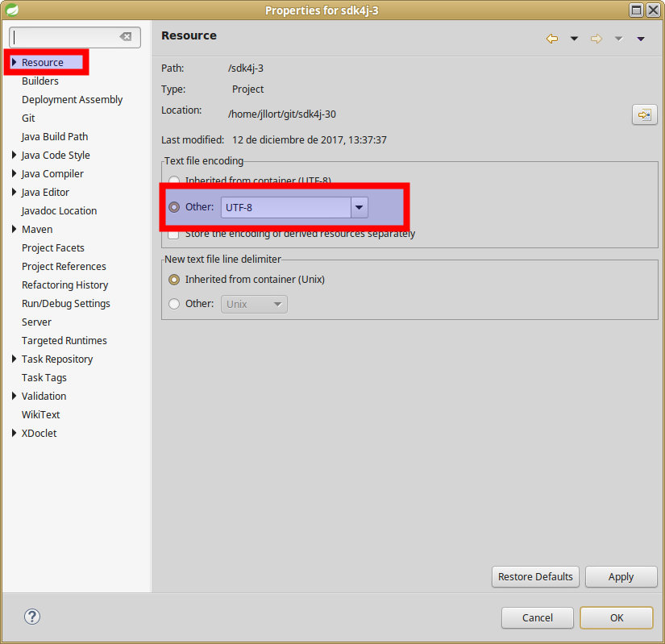Open the dialog view menu arrow

641,39
